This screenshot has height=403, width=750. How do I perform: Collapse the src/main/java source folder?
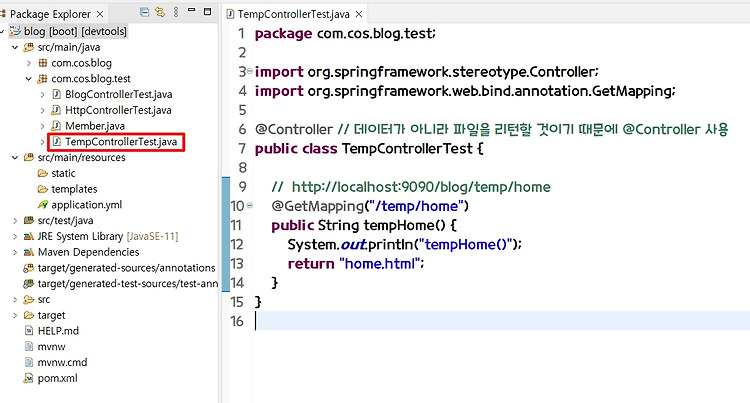pyautogui.click(x=15, y=47)
